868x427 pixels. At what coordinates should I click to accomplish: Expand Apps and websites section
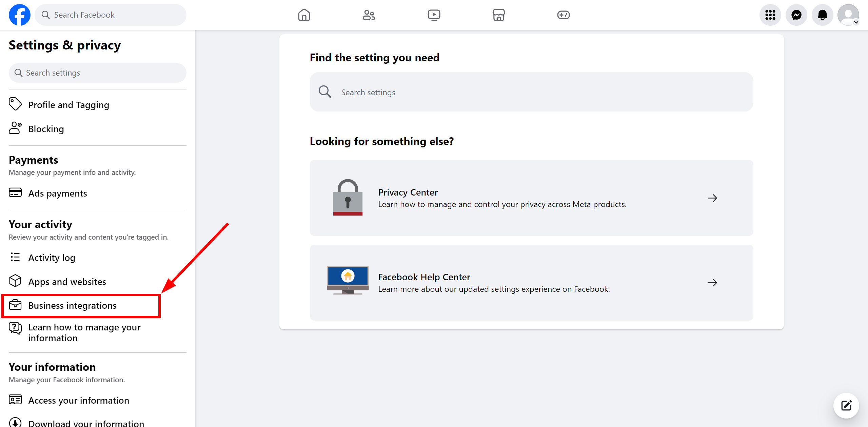pos(67,282)
